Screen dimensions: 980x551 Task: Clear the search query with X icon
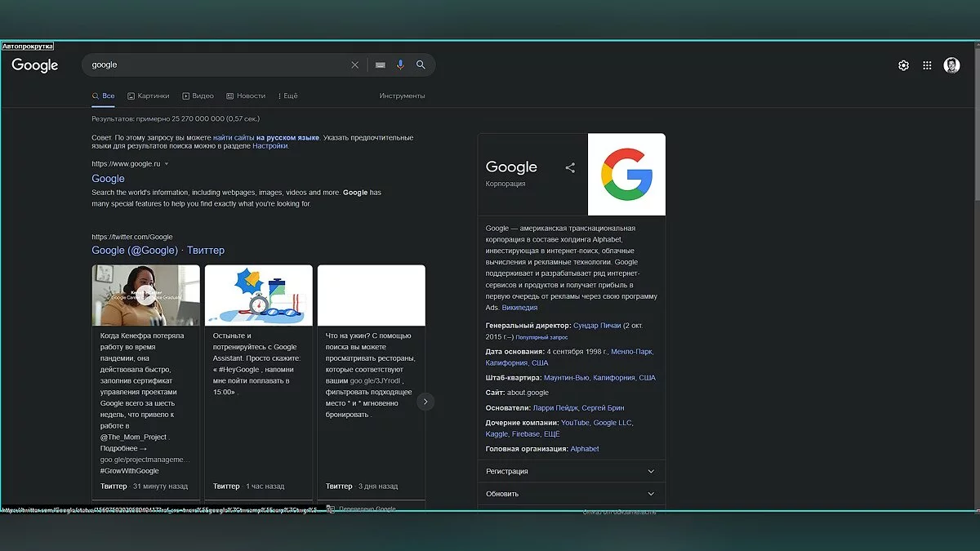[x=354, y=65]
